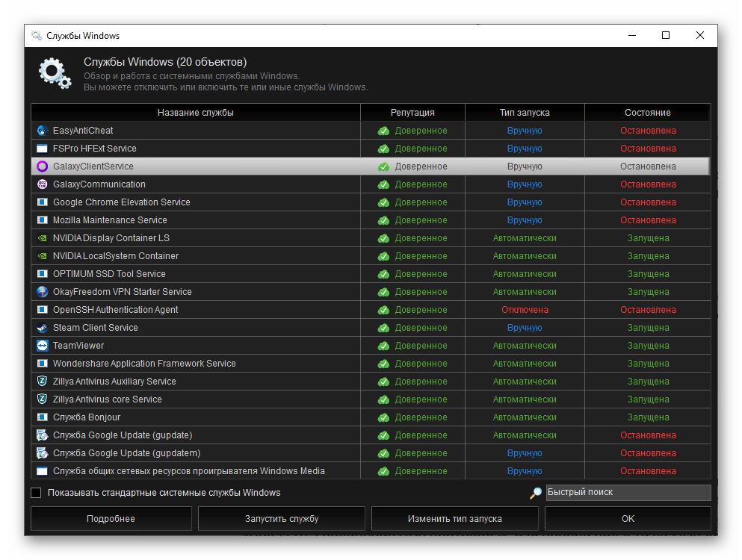Viewport: 742px width, 560px height.
Task: Click the Служба Bonjour icon
Action: (42, 417)
